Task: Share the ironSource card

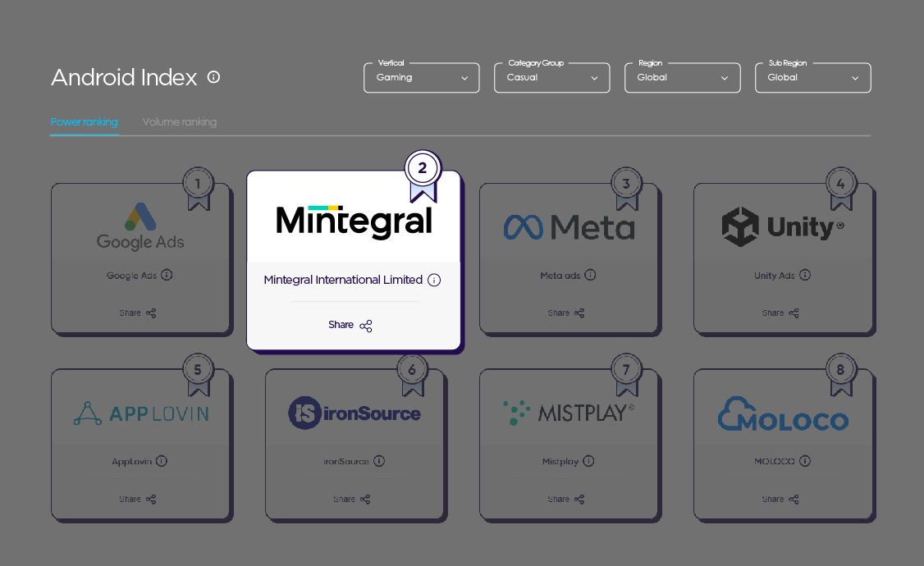Action: [x=351, y=499]
